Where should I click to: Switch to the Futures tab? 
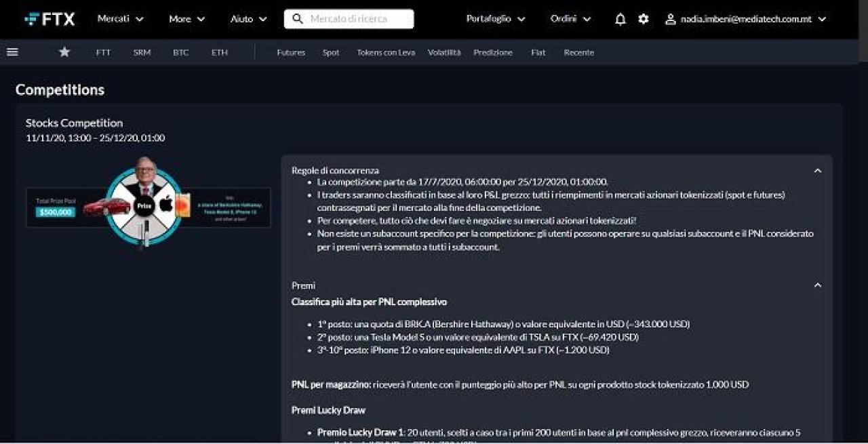[x=291, y=52]
